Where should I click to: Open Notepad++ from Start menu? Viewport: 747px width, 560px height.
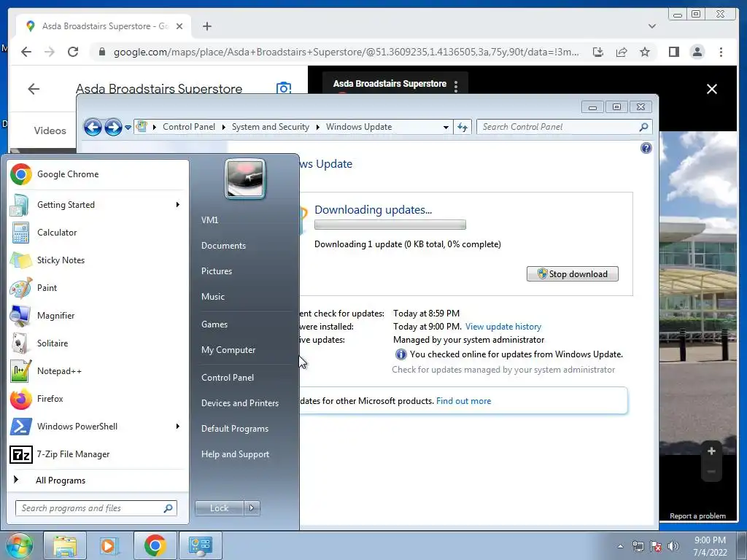coord(98,371)
